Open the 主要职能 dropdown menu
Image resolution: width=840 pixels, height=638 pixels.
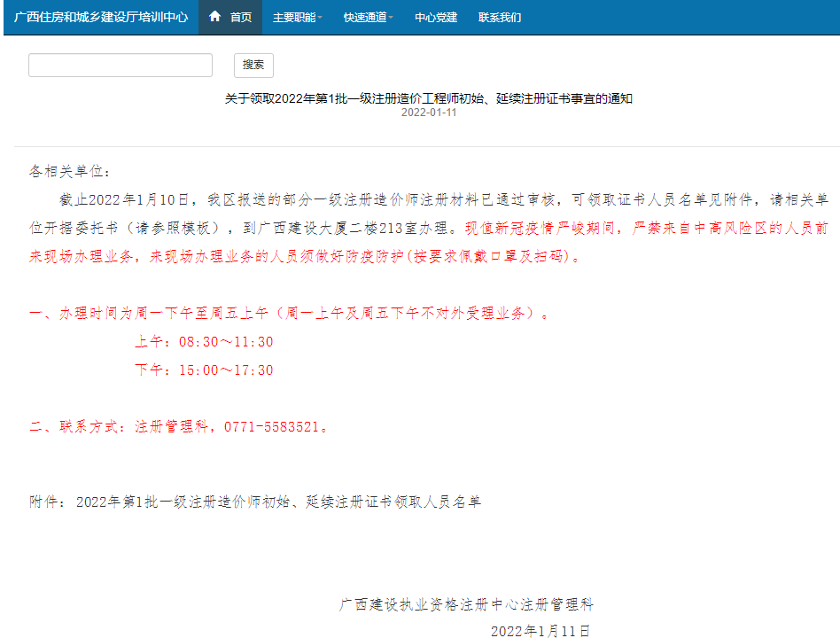click(296, 16)
